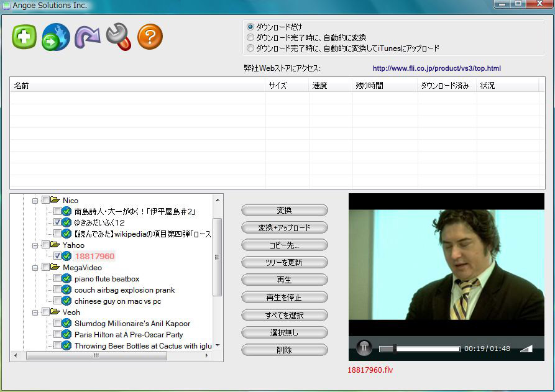Open the globe browser download icon
555x392 pixels.
(55, 37)
